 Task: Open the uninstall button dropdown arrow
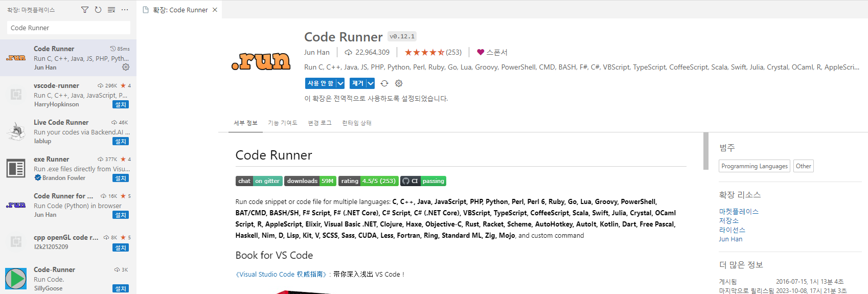click(371, 83)
